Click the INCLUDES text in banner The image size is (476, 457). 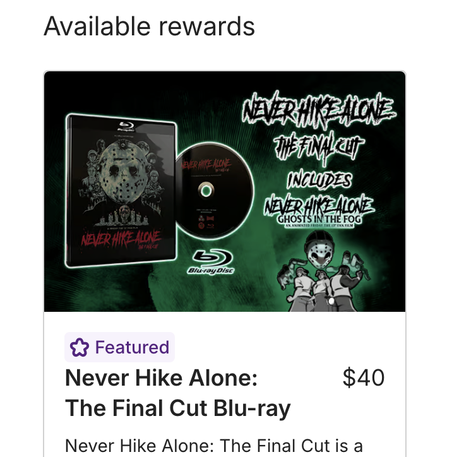[319, 180]
